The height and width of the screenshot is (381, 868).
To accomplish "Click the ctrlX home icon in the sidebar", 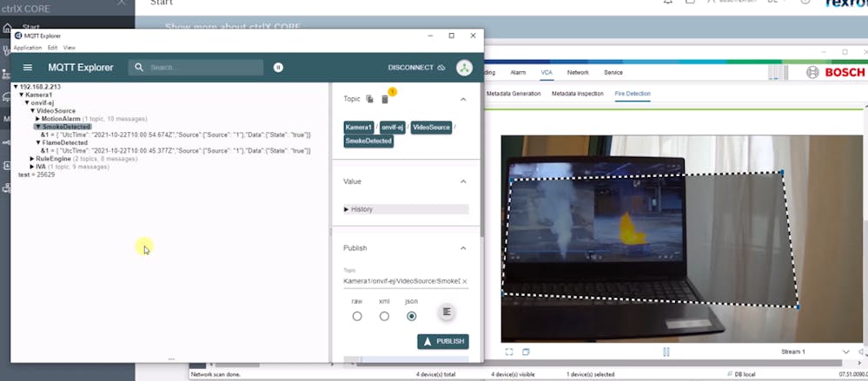I will pyautogui.click(x=7, y=28).
